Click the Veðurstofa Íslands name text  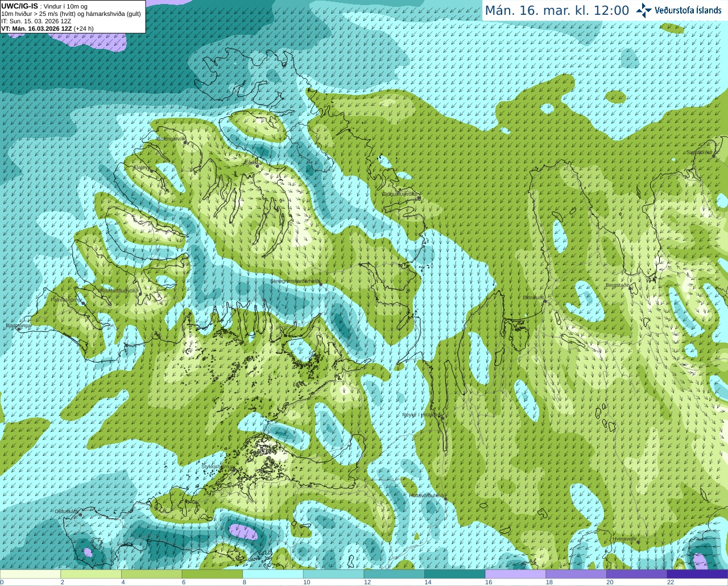click(688, 10)
